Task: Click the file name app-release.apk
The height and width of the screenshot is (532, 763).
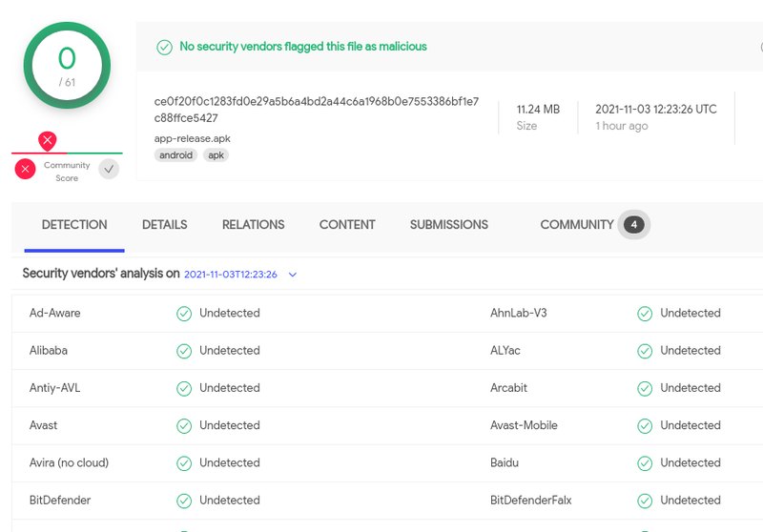Action: [x=193, y=138]
